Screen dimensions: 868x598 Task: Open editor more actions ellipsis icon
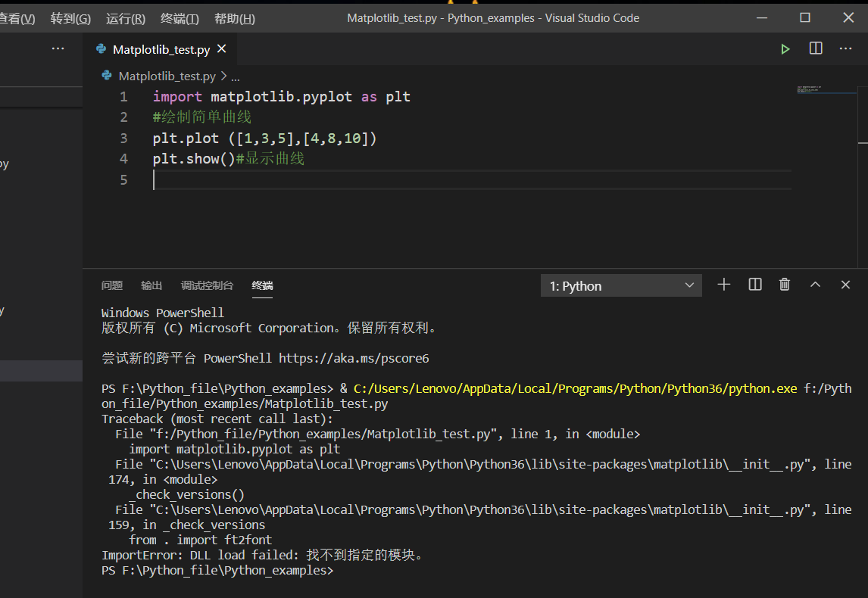pyautogui.click(x=845, y=48)
